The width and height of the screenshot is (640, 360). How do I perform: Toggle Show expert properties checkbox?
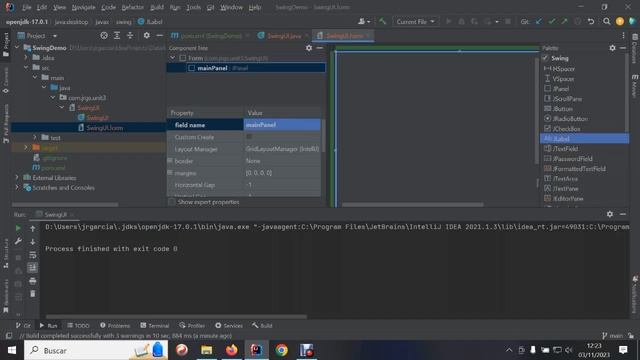point(172,202)
